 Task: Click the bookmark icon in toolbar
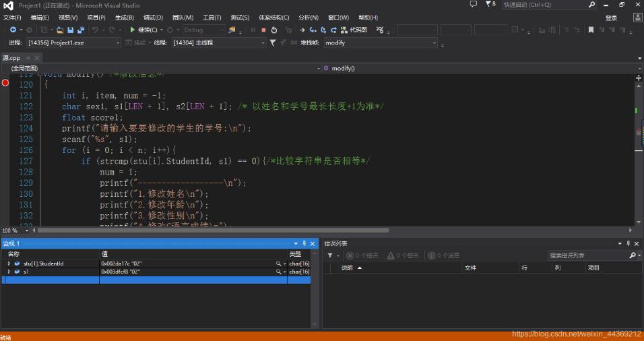click(x=591, y=30)
